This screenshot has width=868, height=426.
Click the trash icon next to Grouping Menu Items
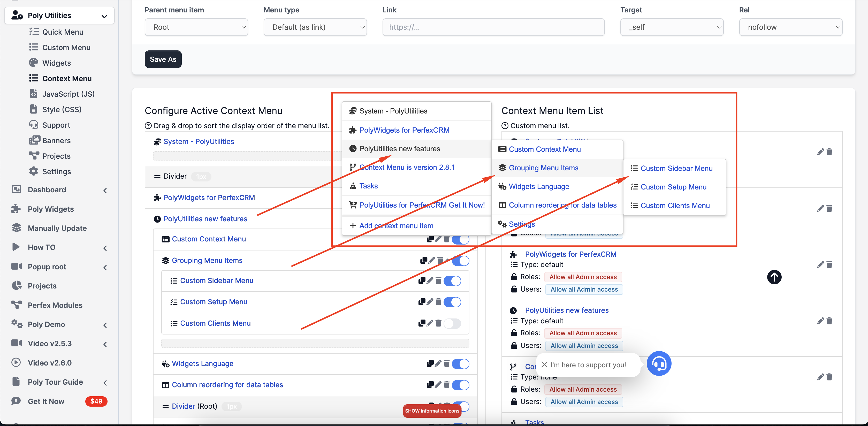pyautogui.click(x=441, y=261)
